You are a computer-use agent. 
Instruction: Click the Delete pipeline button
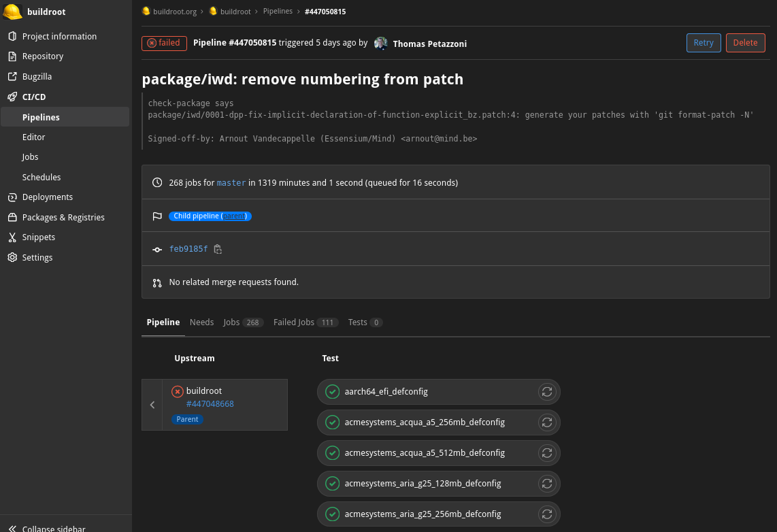[x=745, y=43]
